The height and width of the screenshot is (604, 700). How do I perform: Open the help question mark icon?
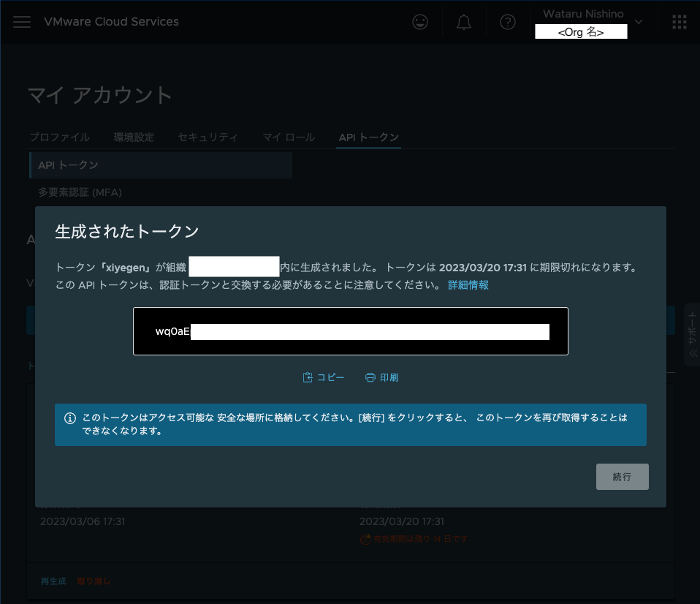coord(507,22)
